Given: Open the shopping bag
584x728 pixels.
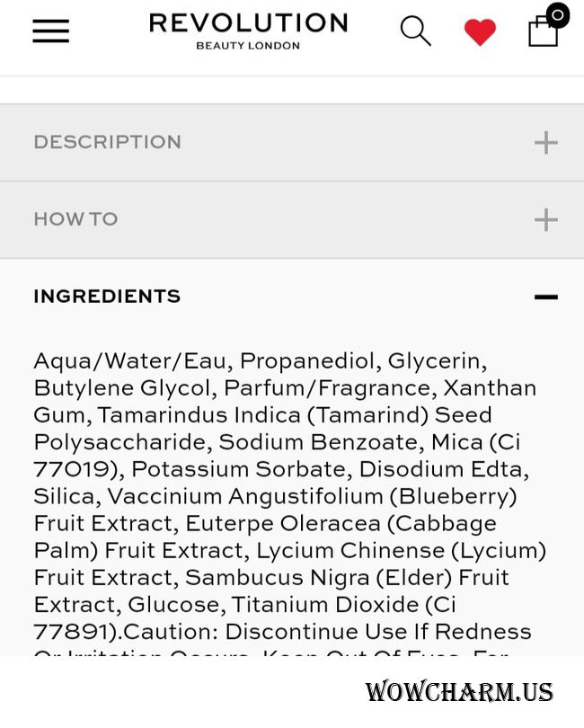Looking at the screenshot, I should 544,31.
